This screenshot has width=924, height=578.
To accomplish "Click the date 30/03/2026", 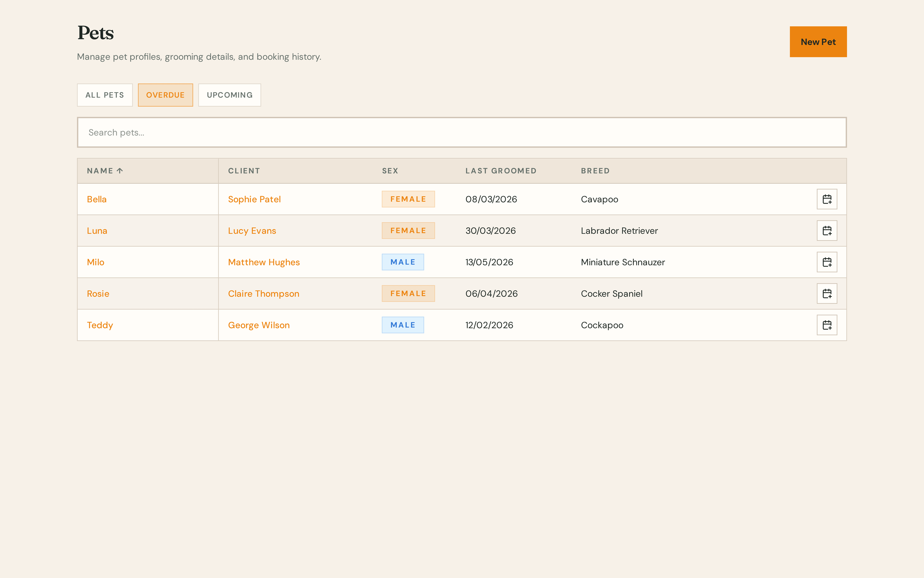I will click(491, 230).
